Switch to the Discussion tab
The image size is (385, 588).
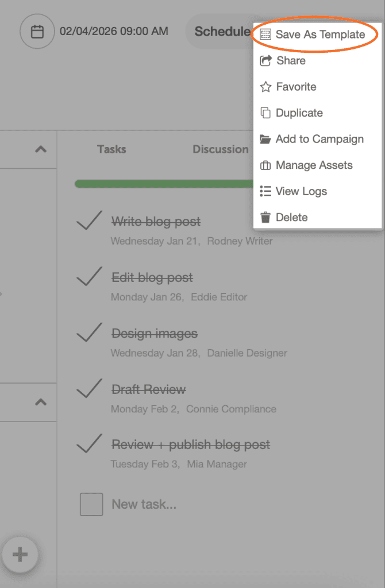coord(220,149)
